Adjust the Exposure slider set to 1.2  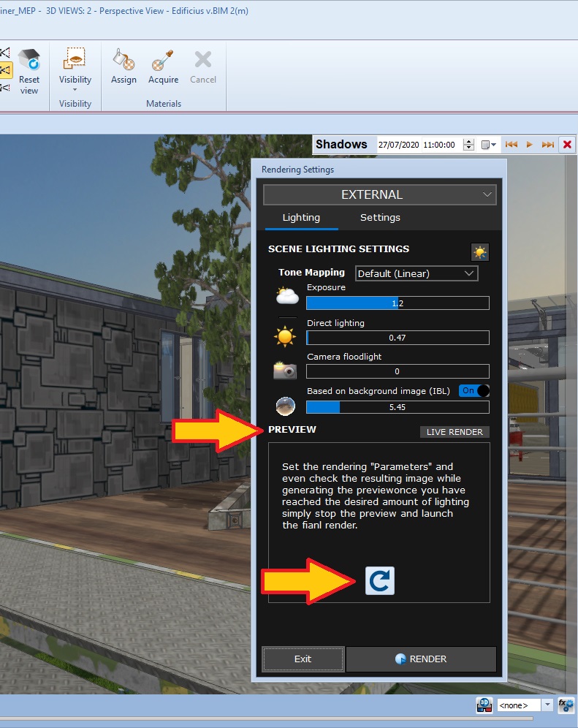coord(398,303)
